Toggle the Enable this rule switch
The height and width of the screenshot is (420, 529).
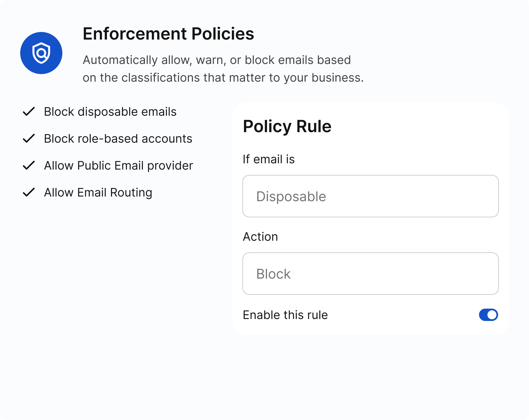pos(489,315)
